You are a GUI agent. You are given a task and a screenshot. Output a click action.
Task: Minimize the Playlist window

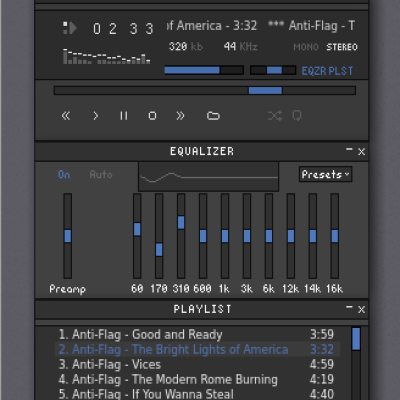[x=349, y=308]
